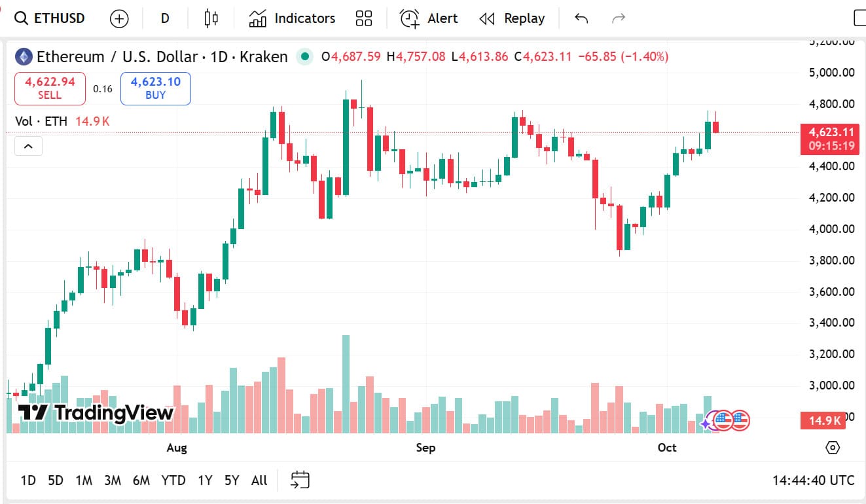This screenshot has height=504, width=866.
Task: Open the Indicators panel
Action: point(292,18)
